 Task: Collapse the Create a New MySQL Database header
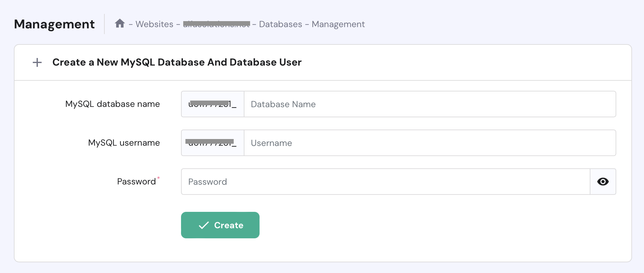[x=177, y=62]
